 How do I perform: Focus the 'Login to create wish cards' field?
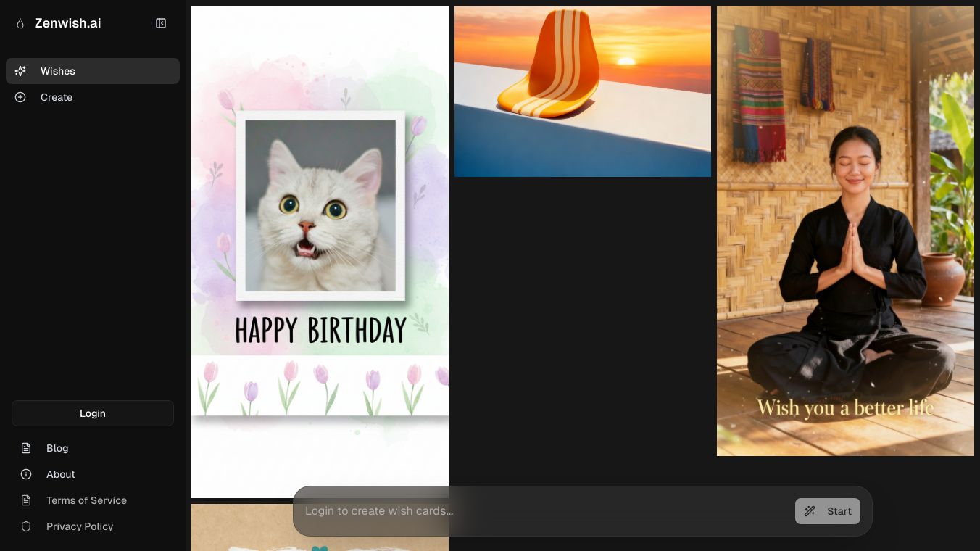pos(544,511)
